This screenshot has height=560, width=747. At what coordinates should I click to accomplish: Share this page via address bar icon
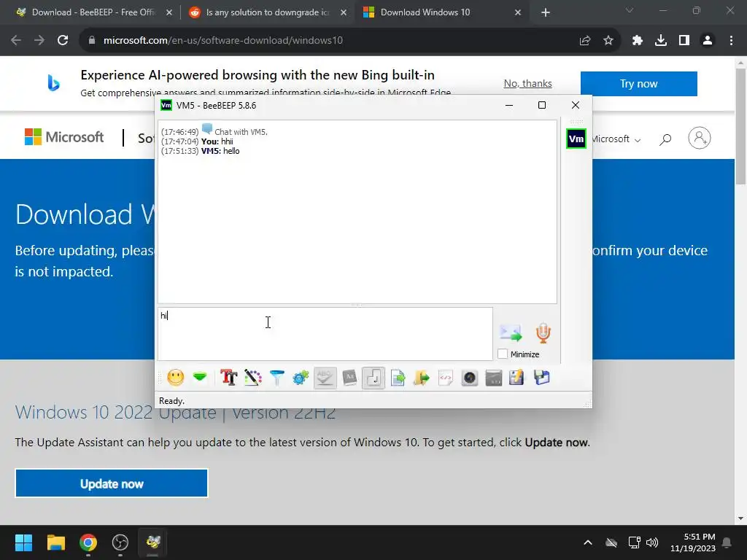pos(585,41)
